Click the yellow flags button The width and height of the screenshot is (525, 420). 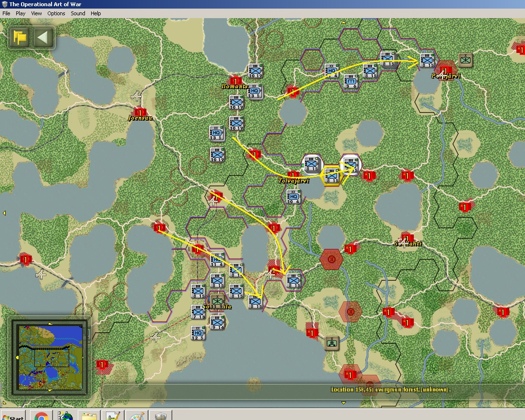click(x=20, y=38)
